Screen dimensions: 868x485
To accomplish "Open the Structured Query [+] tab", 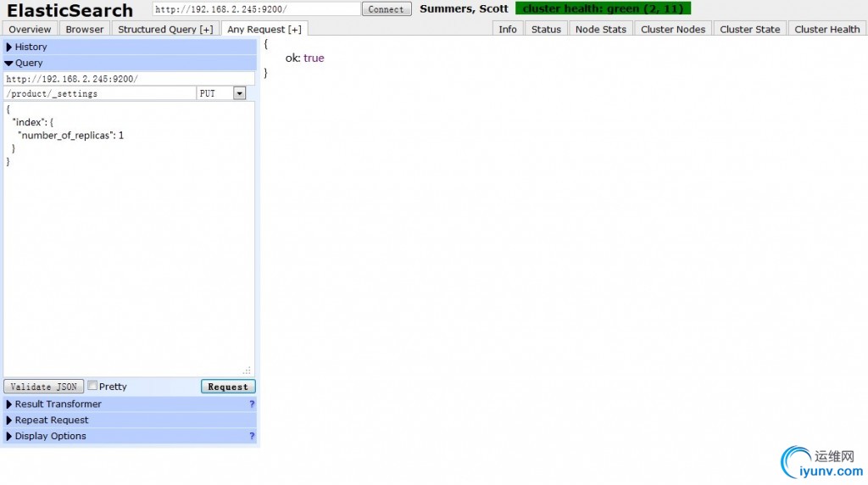I will click(165, 29).
